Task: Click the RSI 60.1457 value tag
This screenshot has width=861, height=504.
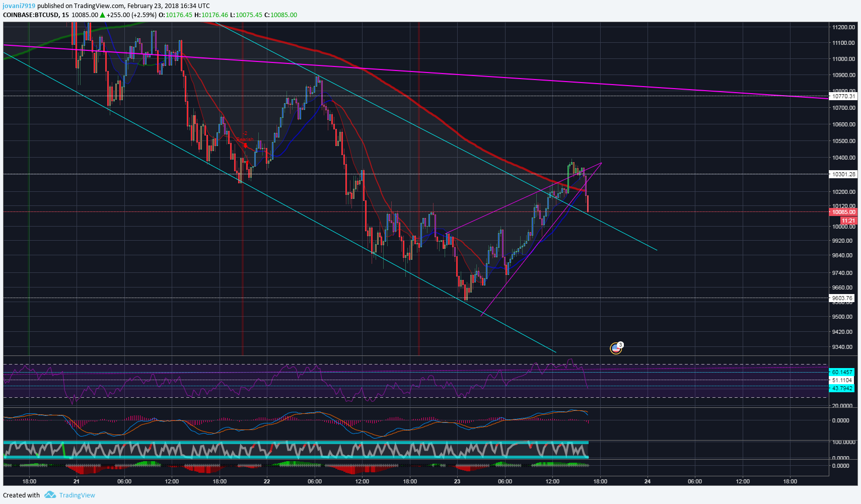Action: tap(842, 372)
